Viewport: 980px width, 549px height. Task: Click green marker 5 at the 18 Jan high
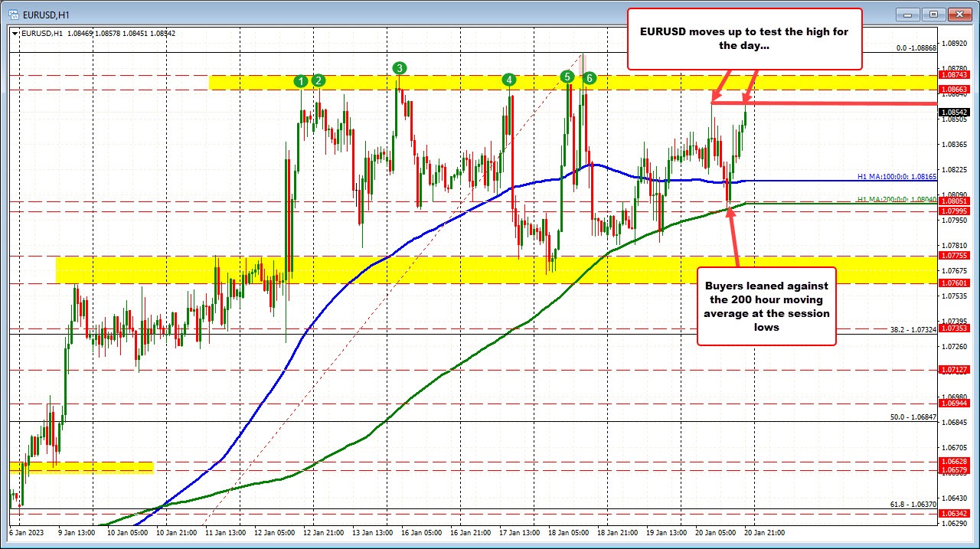(567, 77)
